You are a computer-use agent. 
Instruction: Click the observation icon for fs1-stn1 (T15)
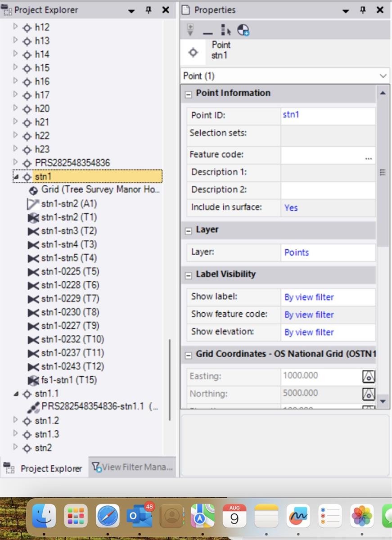click(x=33, y=380)
